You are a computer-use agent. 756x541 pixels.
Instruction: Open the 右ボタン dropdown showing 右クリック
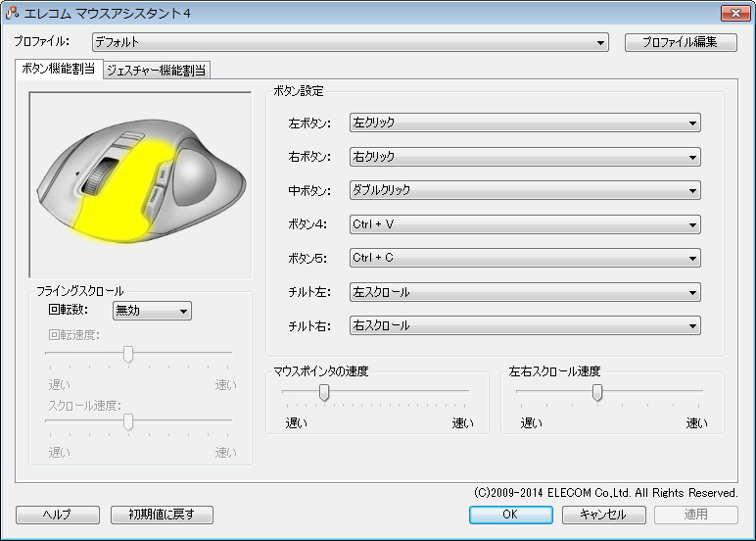coord(525,157)
